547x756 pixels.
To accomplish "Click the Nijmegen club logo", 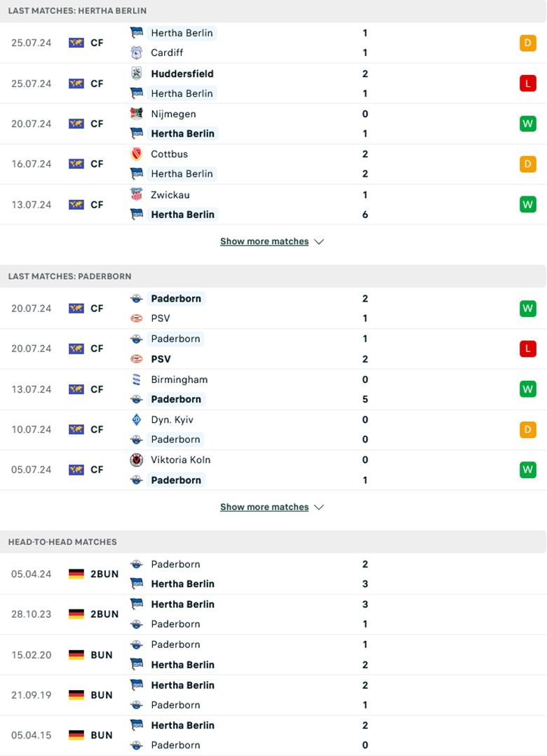I will pyautogui.click(x=137, y=114).
